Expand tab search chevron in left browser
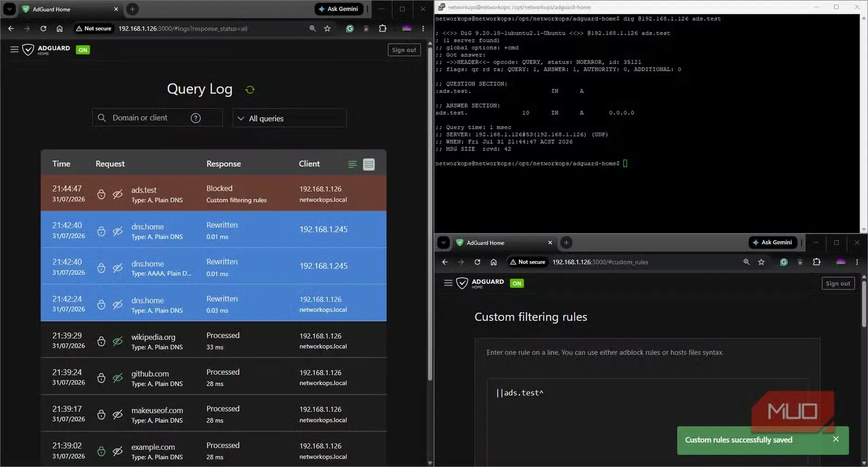This screenshot has height=467, width=868. pyautogui.click(x=10, y=9)
